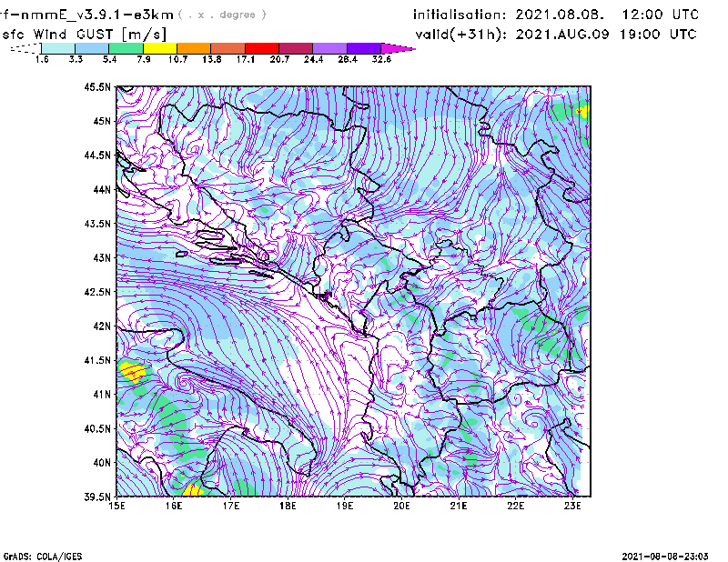Click the legend value 24.4
Viewport: 728px width, 562px height.
[x=313, y=59]
